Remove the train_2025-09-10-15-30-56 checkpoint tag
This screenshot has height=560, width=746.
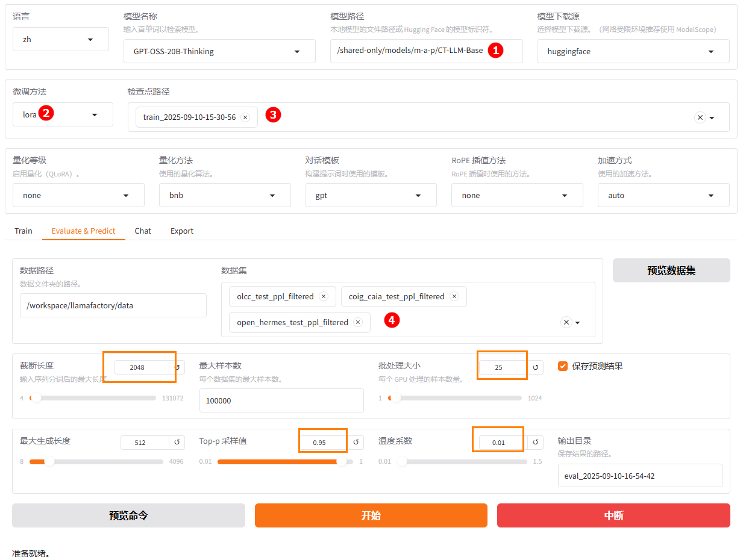(x=245, y=117)
